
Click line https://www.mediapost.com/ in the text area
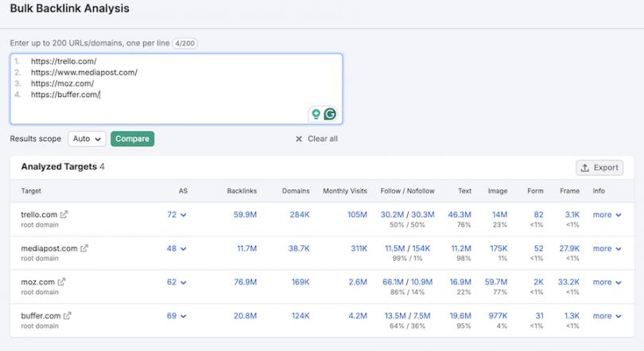pyautogui.click(x=84, y=72)
